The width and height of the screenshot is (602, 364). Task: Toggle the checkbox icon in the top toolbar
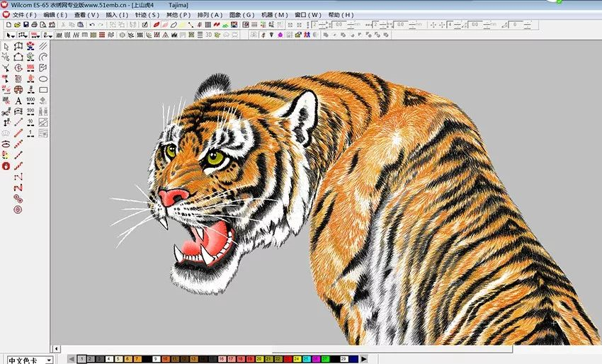[x=145, y=25]
